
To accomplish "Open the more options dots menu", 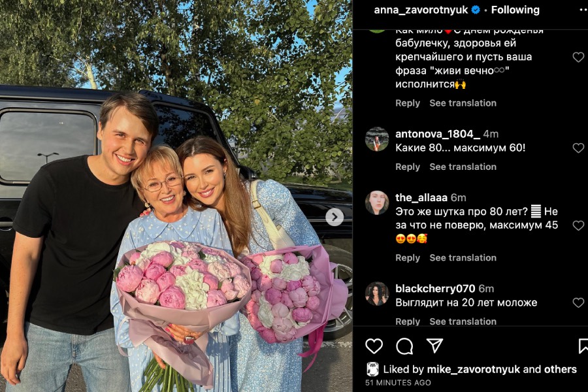I will 583,10.
